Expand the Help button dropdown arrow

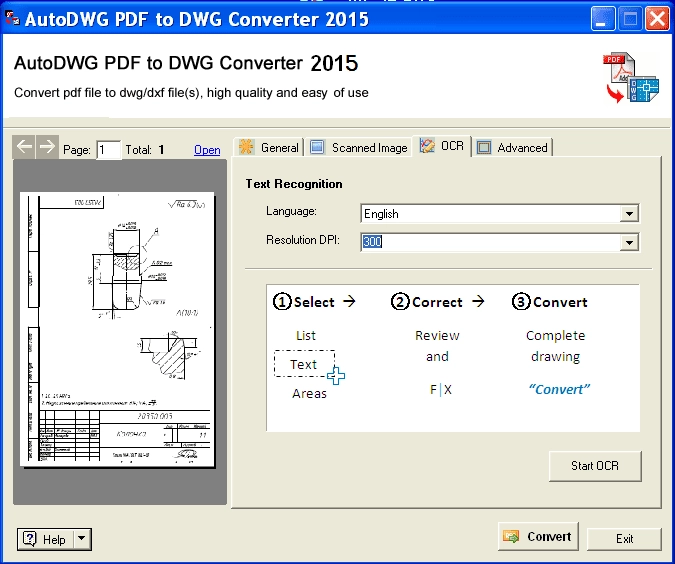(82, 539)
